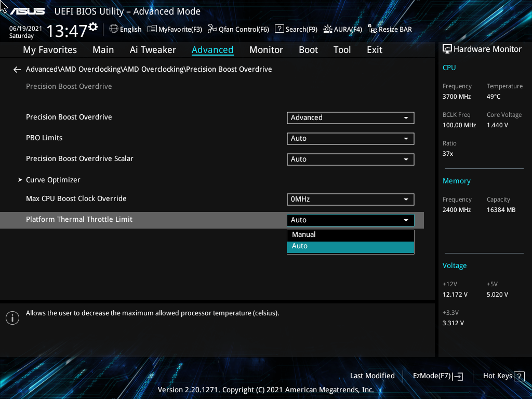Screen dimensions: 532x399
Task: Open the MyFavorite shortcut panel
Action: [175, 29]
